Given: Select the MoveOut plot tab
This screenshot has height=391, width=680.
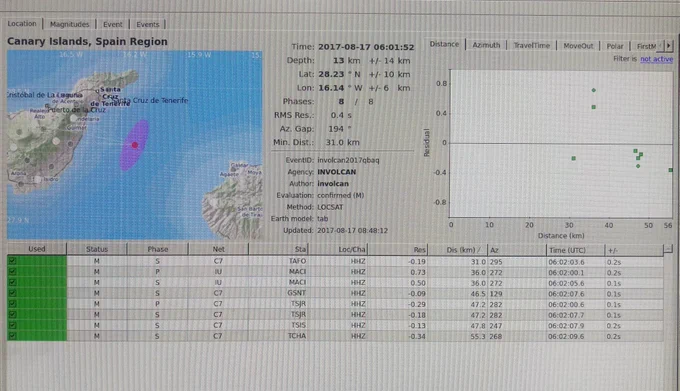Looking at the screenshot, I should pyautogui.click(x=578, y=46).
